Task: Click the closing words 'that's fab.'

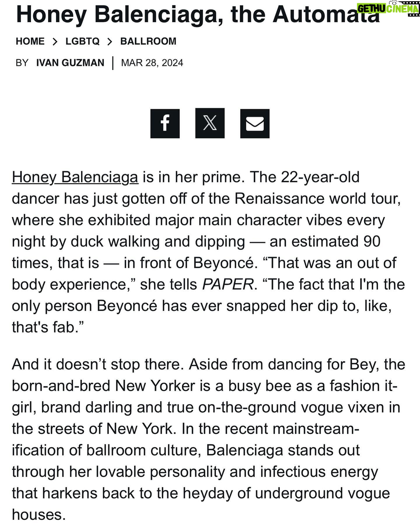Action: coord(48,327)
